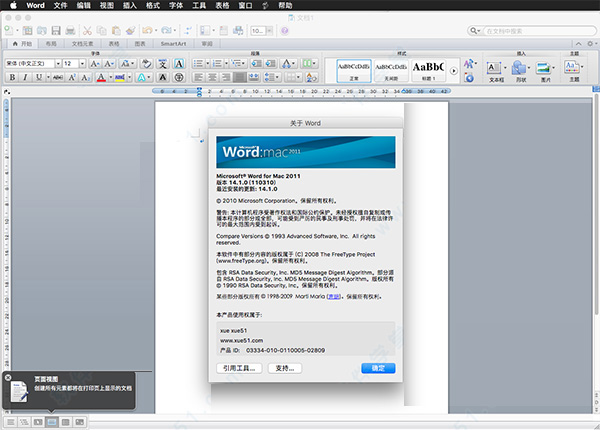Toggle Bold formatting
Image resolution: width=600 pixels, height=430 pixels.
click(12, 77)
